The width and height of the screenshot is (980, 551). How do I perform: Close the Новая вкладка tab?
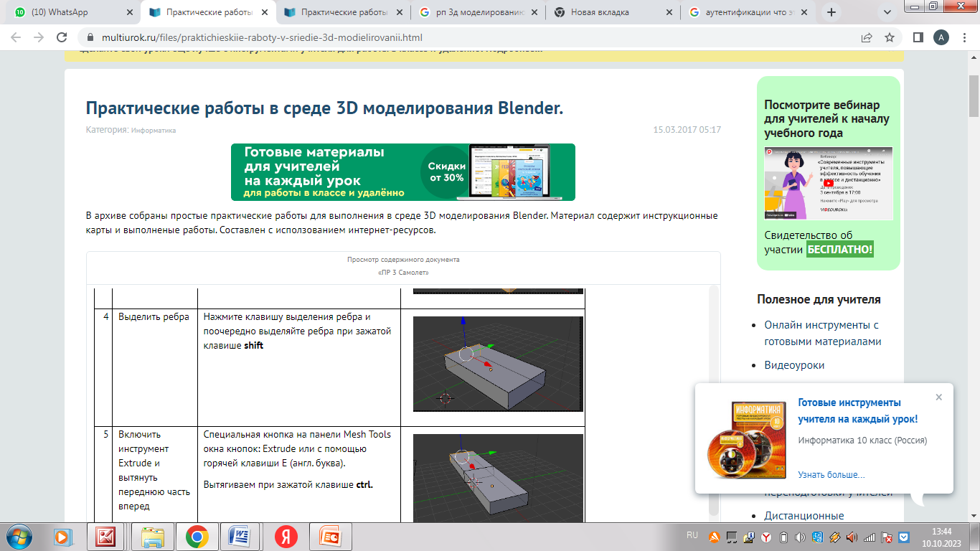(x=669, y=12)
